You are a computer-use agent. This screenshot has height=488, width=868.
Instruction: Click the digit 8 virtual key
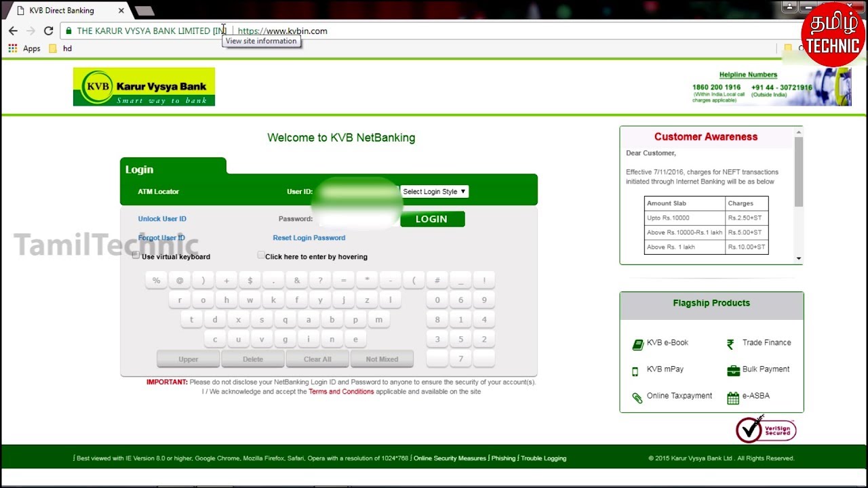coord(437,320)
